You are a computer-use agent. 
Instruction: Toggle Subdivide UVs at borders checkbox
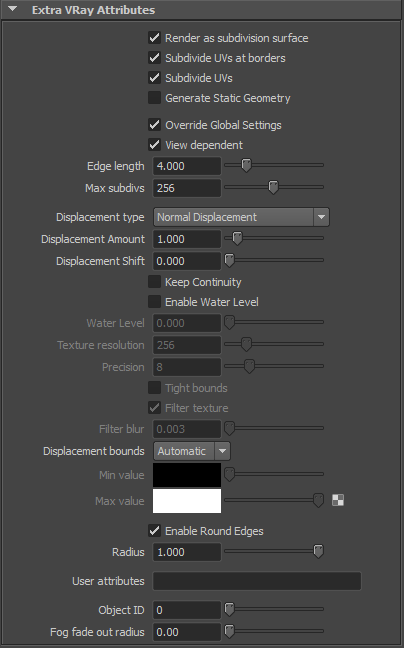(154, 58)
